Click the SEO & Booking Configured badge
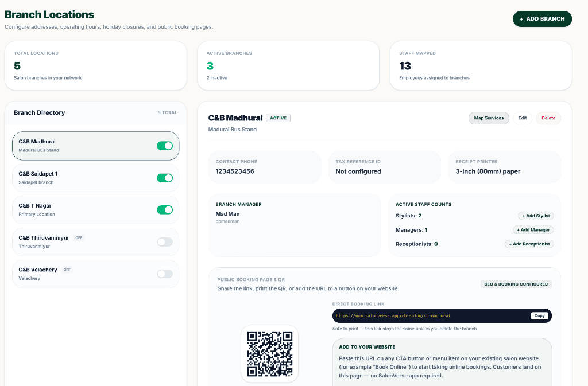 516,284
